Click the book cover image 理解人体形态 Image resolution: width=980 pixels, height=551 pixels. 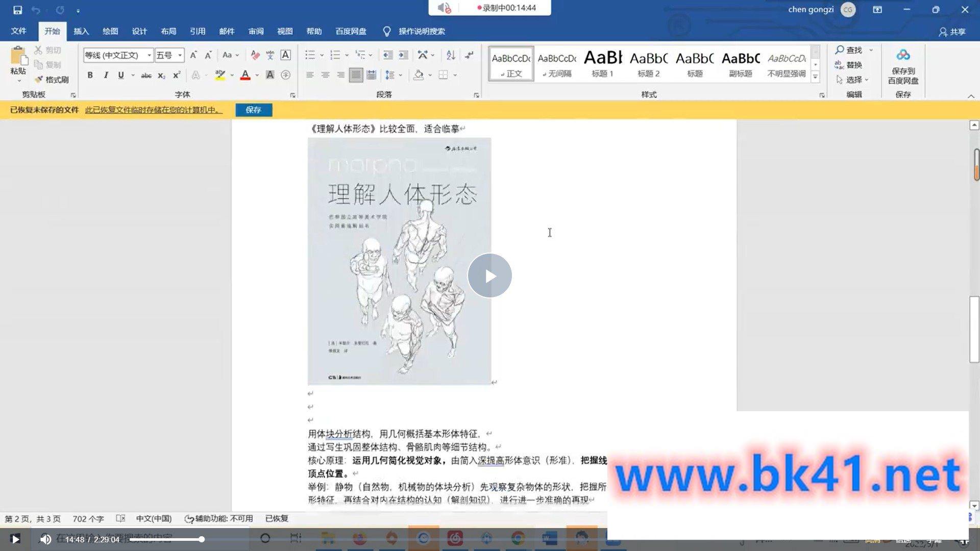pyautogui.click(x=399, y=261)
